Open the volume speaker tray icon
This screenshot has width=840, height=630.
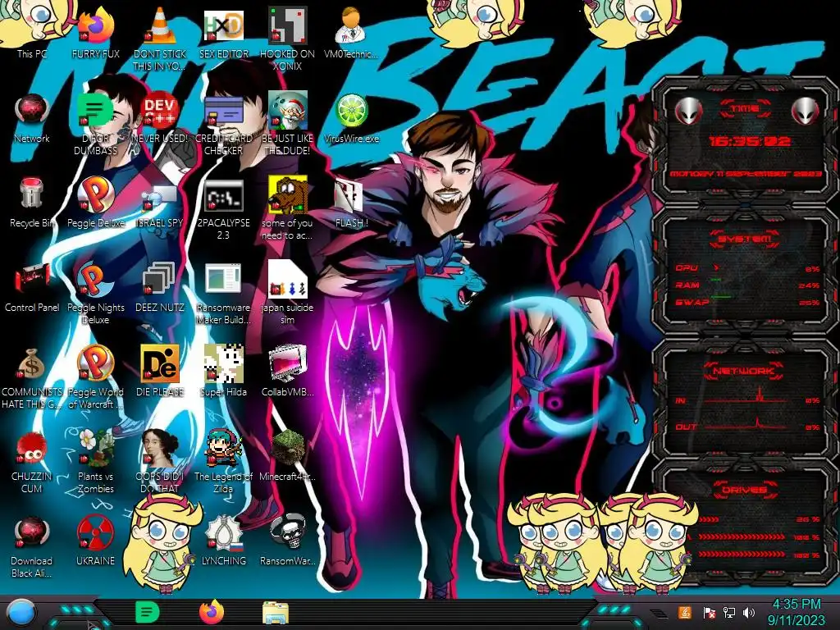click(x=749, y=612)
